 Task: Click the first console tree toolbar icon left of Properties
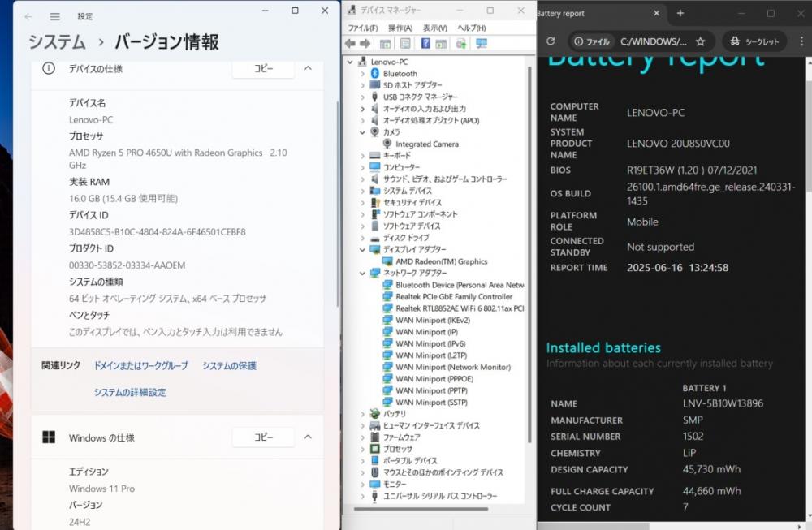[x=385, y=44]
